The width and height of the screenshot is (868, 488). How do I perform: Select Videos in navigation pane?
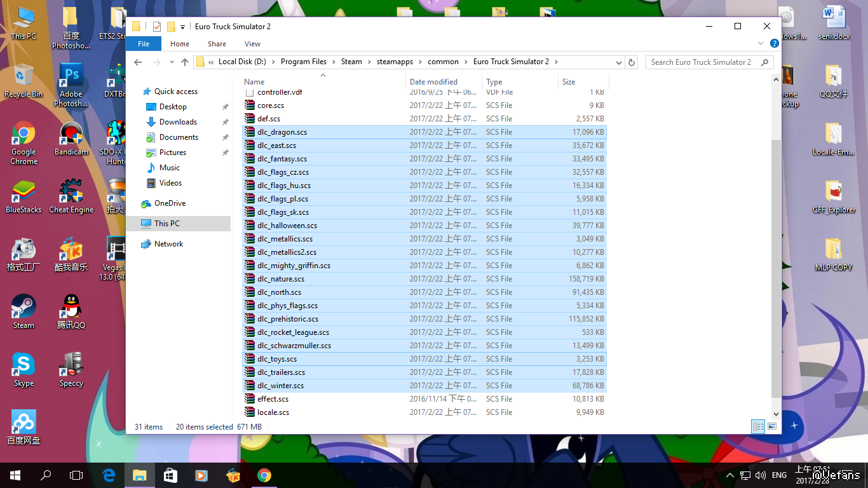(x=170, y=183)
